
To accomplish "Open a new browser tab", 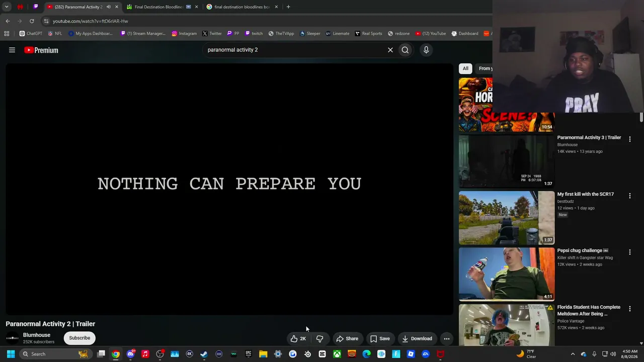I will pos(288,7).
